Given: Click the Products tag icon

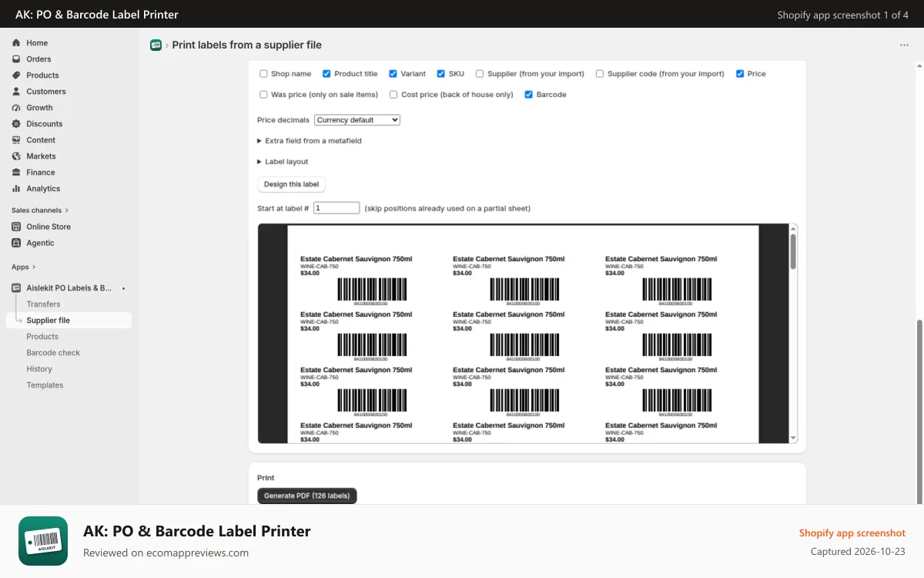Looking at the screenshot, I should (x=16, y=76).
